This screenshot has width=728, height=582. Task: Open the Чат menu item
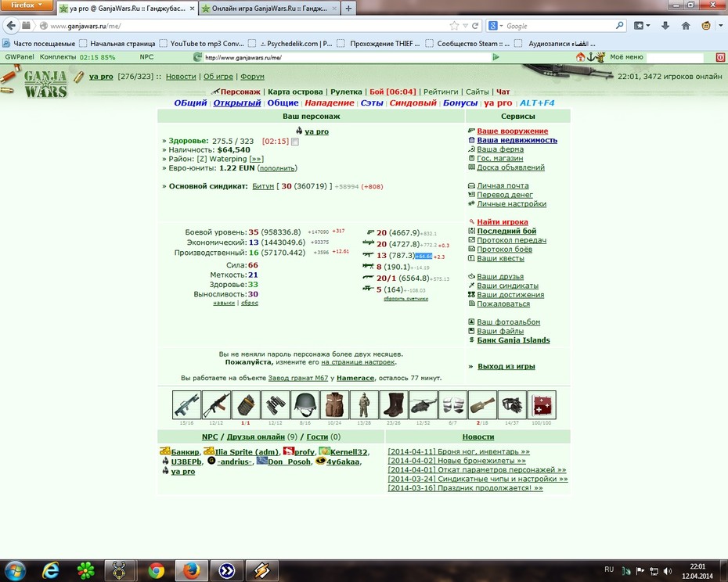coord(503,92)
